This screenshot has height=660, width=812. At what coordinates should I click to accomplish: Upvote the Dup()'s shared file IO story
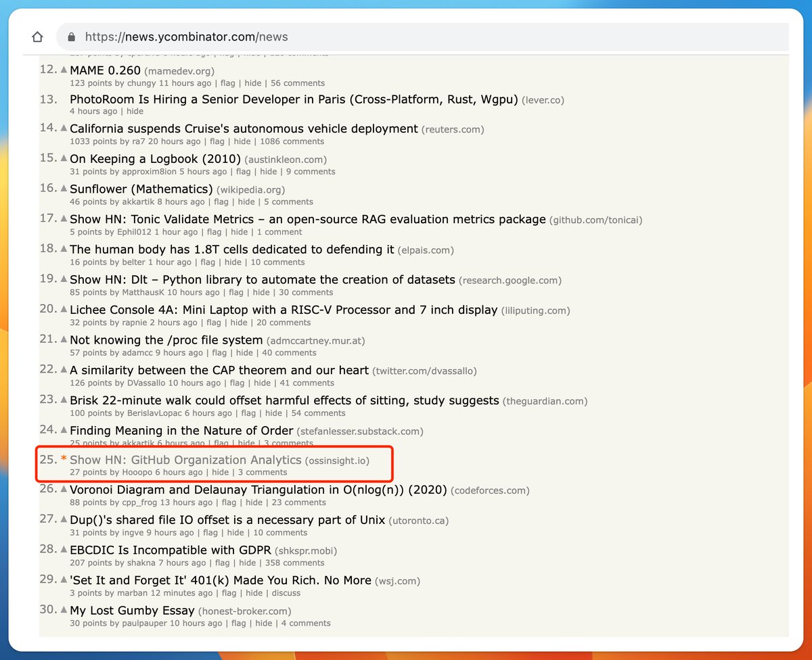click(x=64, y=519)
